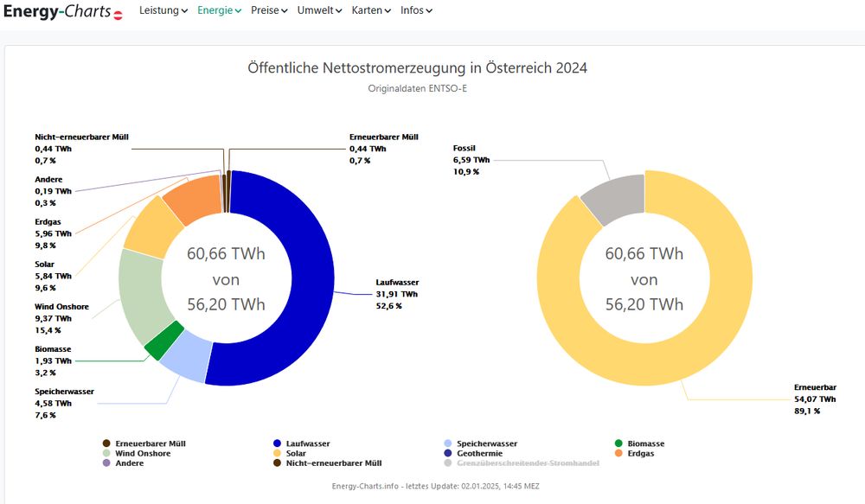Toggle Biomasse legend entry

(640, 443)
